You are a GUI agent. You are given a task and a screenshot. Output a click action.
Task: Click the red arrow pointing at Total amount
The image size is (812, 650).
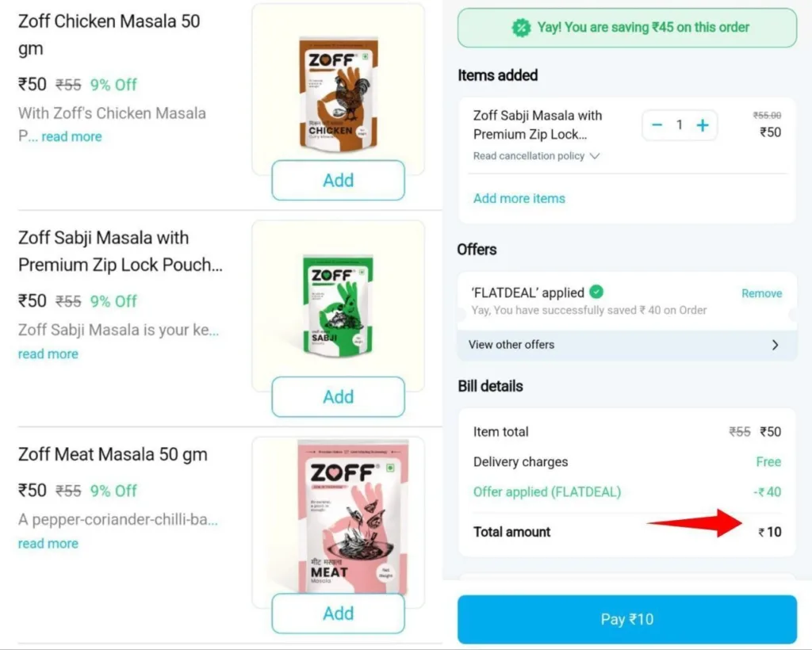tap(698, 524)
